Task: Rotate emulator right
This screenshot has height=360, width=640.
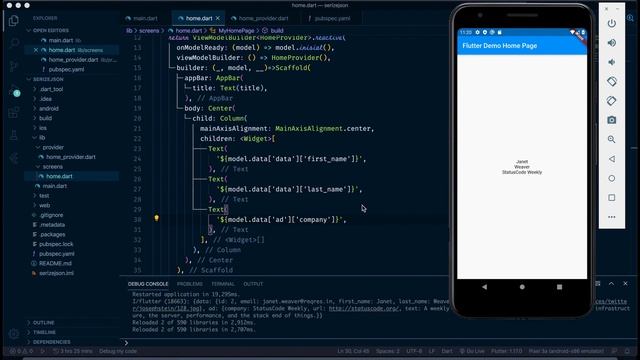Action: point(611,100)
